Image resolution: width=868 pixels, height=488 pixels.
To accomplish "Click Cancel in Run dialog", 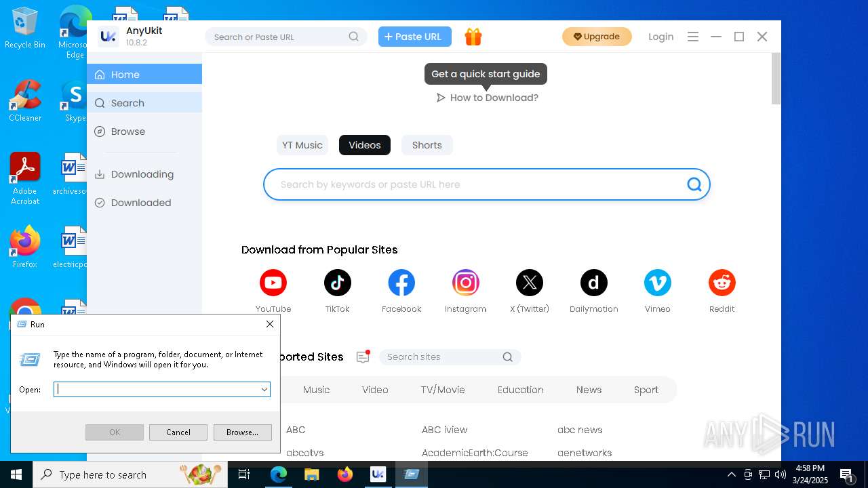I will [178, 432].
